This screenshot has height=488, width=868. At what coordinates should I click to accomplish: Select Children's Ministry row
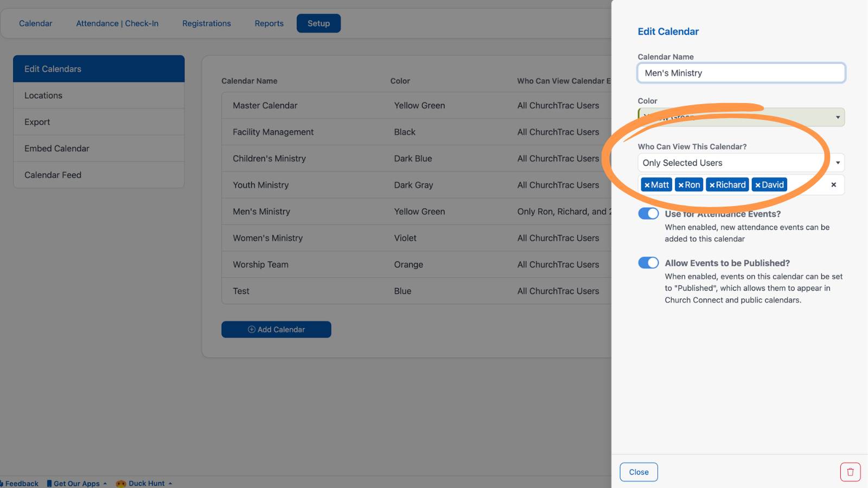pyautogui.click(x=417, y=159)
